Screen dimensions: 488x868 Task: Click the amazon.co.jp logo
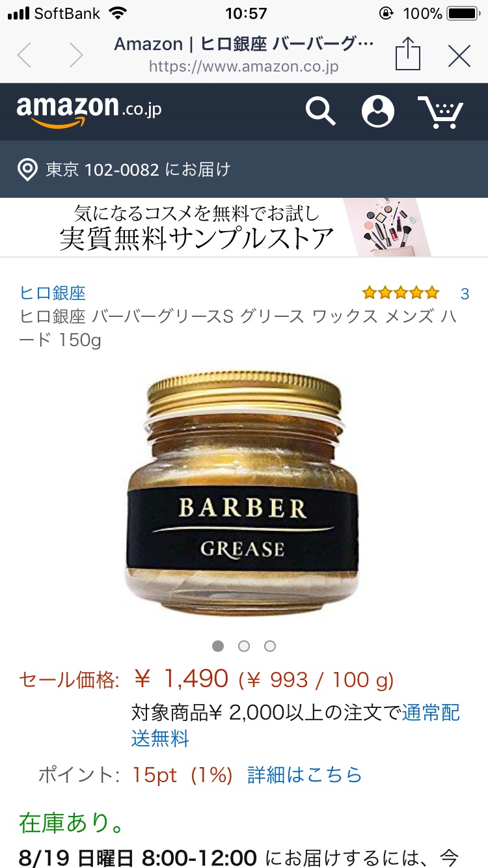[89, 111]
